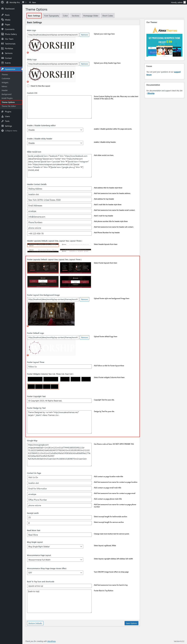Screen dimensions: 187x644
Task: Click the Save Options button
Action: [x=131, y=623]
